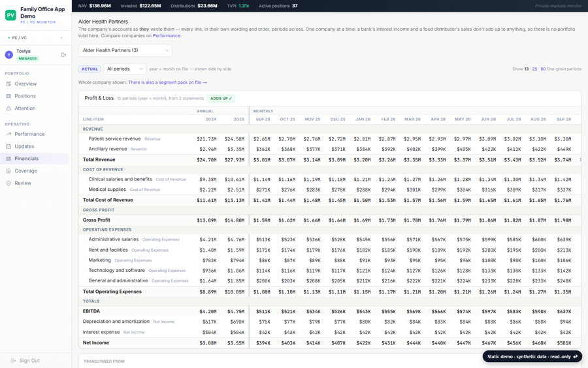The image size is (588, 368).
Task: Click the return arrow in static demo badge
Action: (575, 356)
